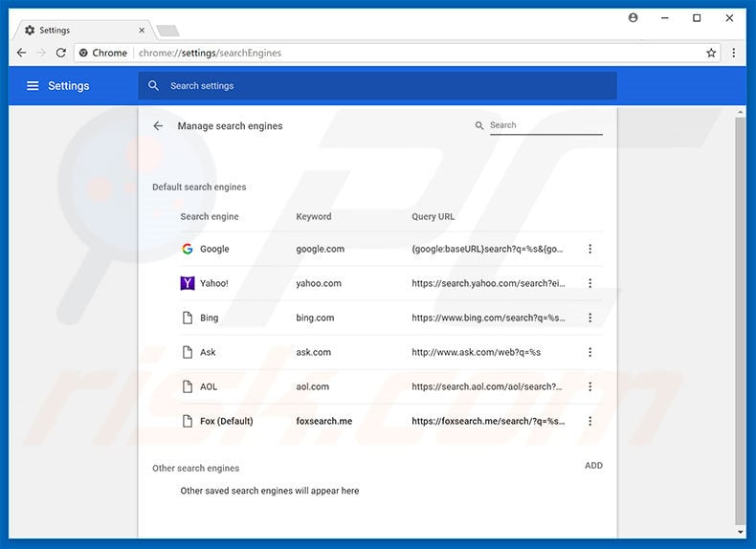Open more actions for AOL
The width and height of the screenshot is (756, 549).
pyautogui.click(x=589, y=386)
